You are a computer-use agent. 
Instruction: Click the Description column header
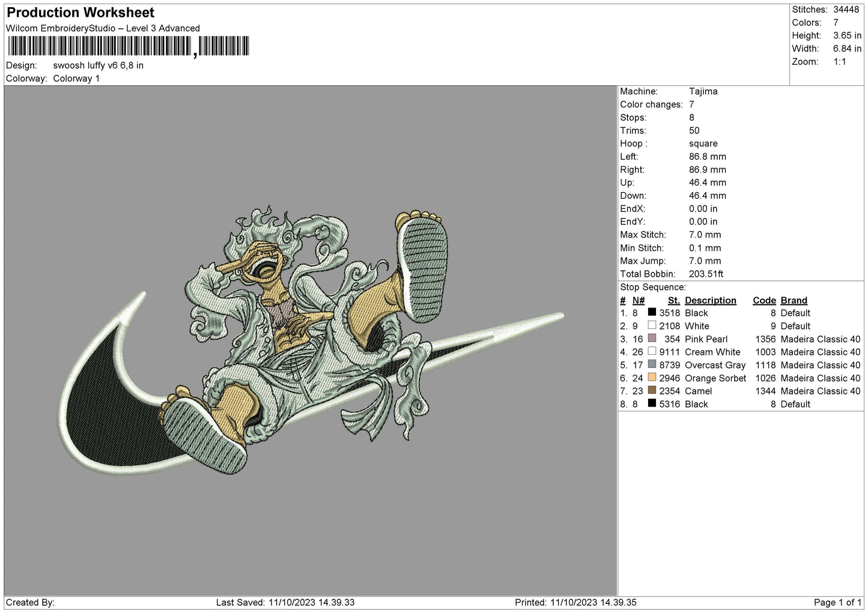coord(710,300)
